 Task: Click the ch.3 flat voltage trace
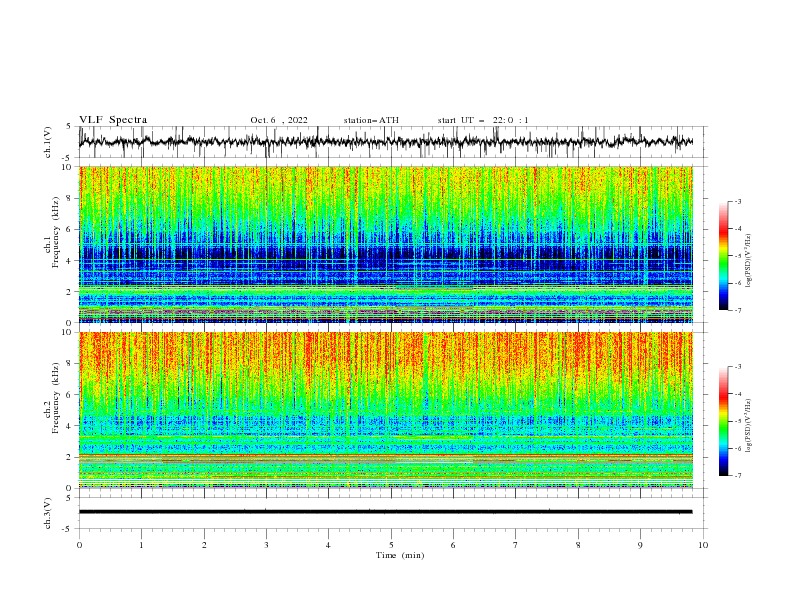coord(385,512)
